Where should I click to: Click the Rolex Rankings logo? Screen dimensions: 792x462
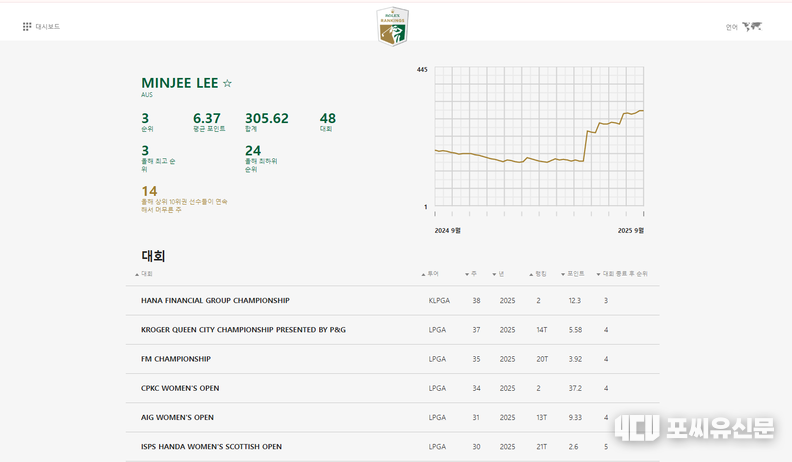coord(392,27)
